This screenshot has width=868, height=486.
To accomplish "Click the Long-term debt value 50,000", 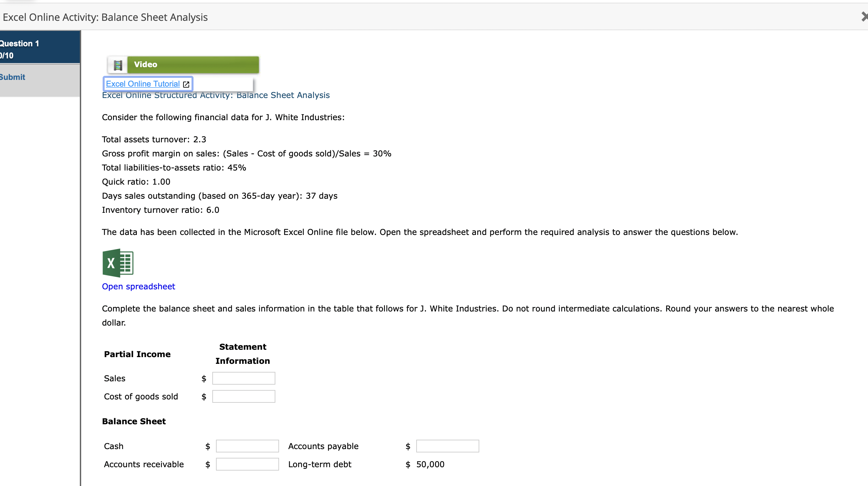I will coord(430,464).
